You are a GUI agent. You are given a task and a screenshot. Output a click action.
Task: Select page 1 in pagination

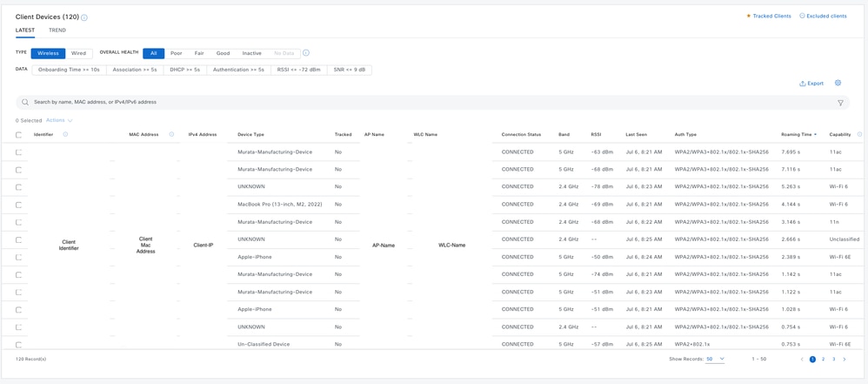click(x=812, y=359)
